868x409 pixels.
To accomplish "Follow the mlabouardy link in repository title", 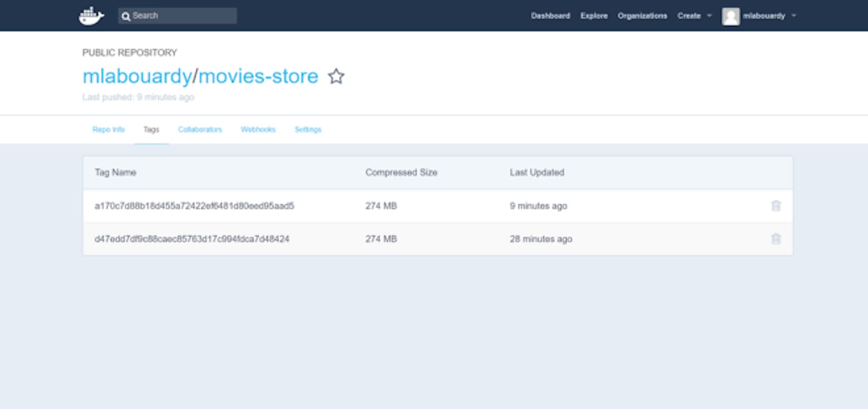I will point(137,76).
